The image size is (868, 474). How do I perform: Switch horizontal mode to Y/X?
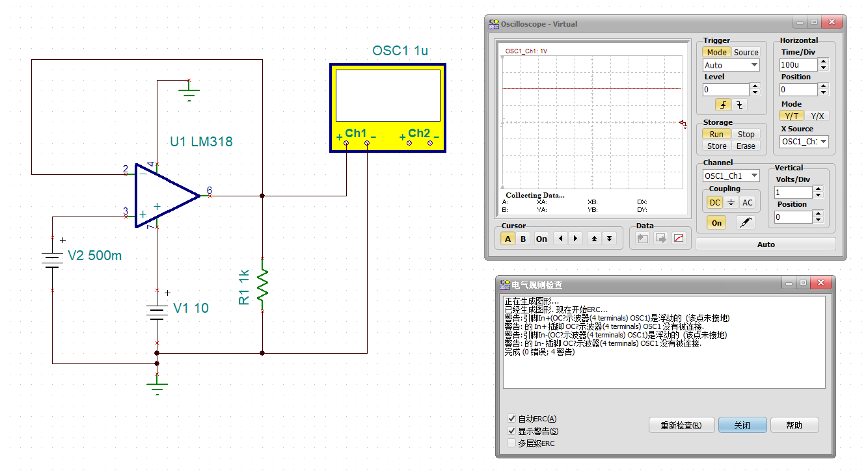(817, 116)
